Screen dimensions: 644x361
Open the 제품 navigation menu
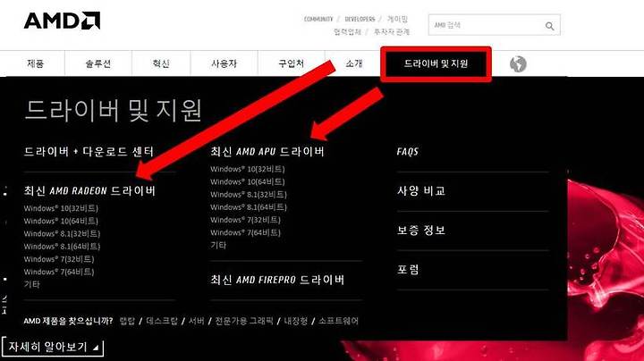(x=35, y=63)
